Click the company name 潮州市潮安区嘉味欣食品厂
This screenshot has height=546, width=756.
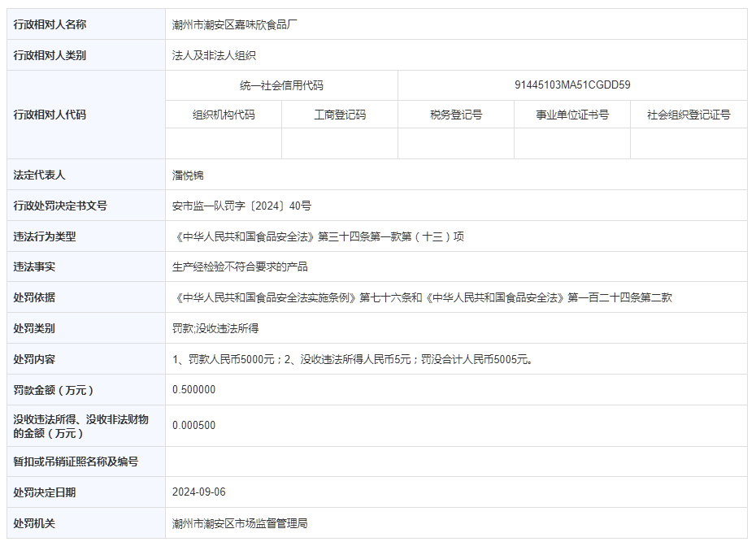pyautogui.click(x=236, y=24)
